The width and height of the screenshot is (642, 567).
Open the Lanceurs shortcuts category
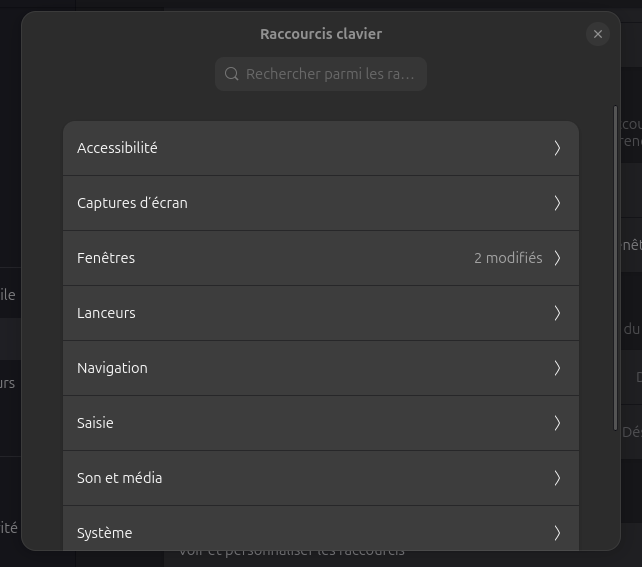pos(300,313)
